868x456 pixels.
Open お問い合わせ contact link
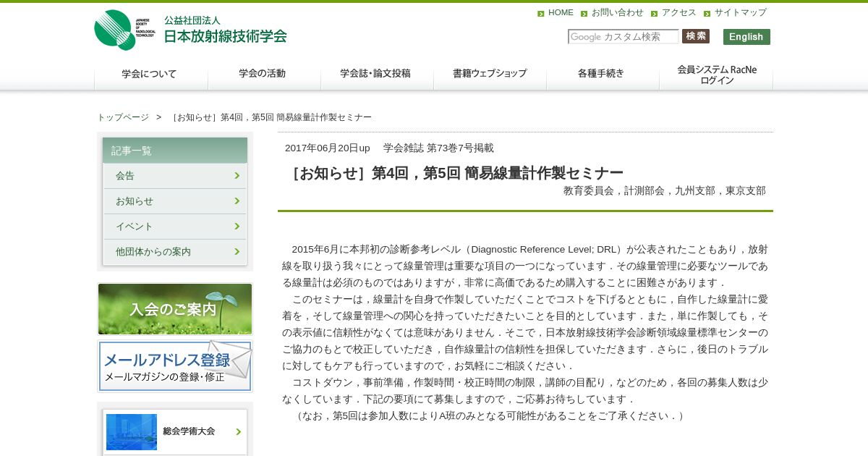tap(618, 13)
